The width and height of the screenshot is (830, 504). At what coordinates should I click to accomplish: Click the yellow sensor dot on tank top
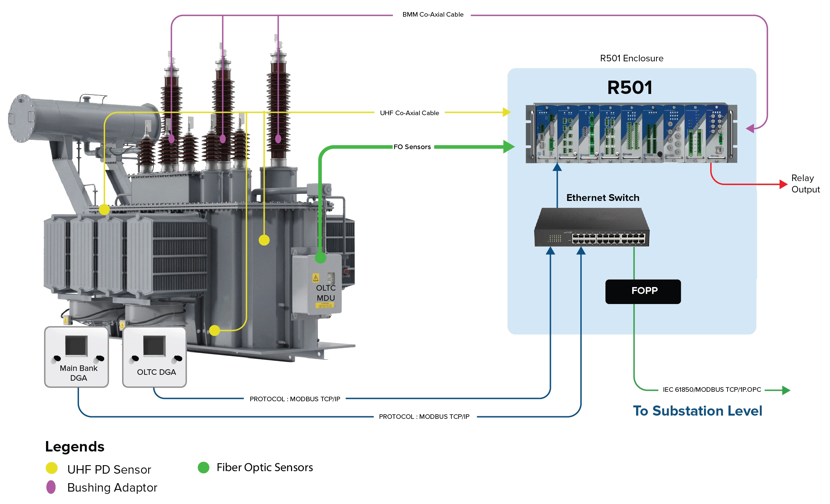pyautogui.click(x=104, y=209)
